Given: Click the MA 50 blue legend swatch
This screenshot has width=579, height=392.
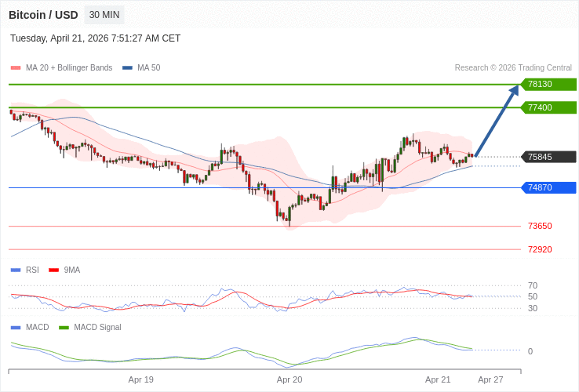Looking at the screenshot, I should tap(127, 68).
